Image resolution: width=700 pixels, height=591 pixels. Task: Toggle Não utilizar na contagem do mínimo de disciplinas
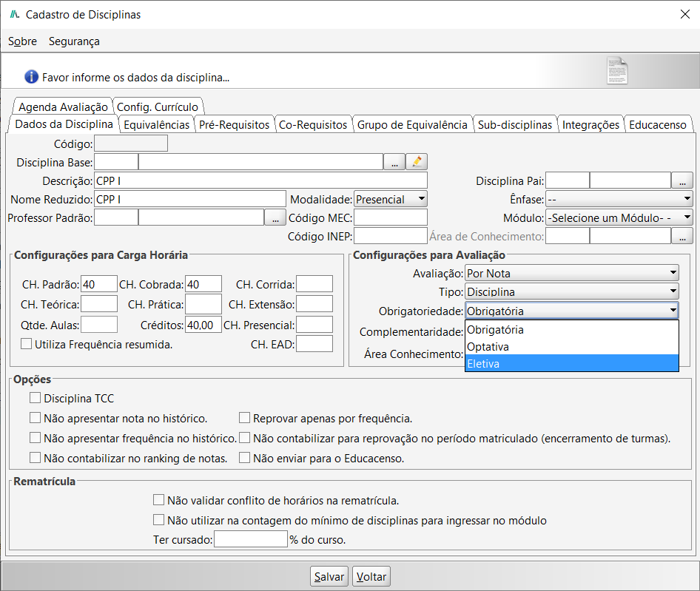(158, 520)
